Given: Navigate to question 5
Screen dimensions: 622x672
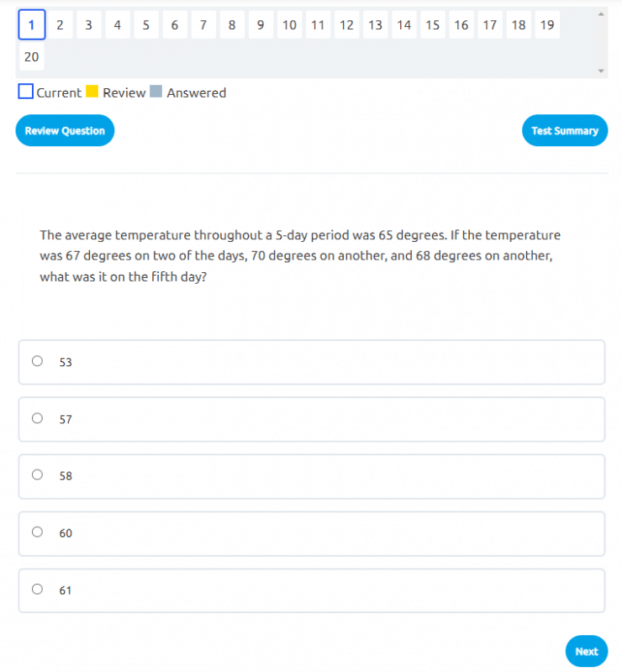Looking at the screenshot, I should (145, 25).
